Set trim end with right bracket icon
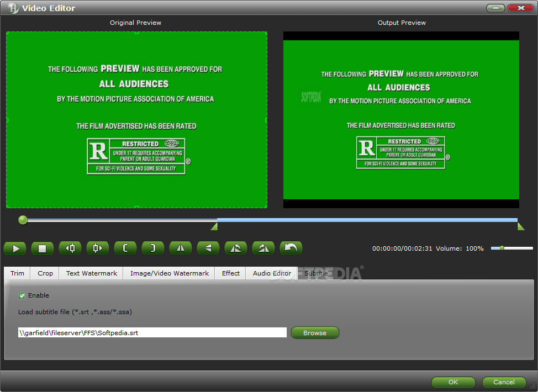This screenshot has width=538, height=392. [153, 248]
